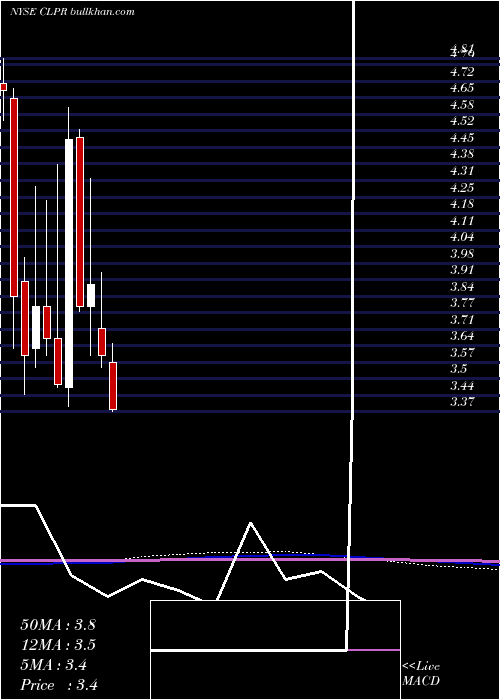Select the 4.18 price axis label

click(462, 204)
